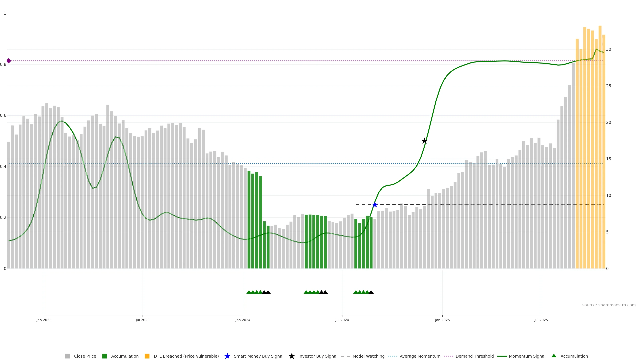Click the Jan 2024 axis label
The image size is (644, 362).
pos(243,320)
